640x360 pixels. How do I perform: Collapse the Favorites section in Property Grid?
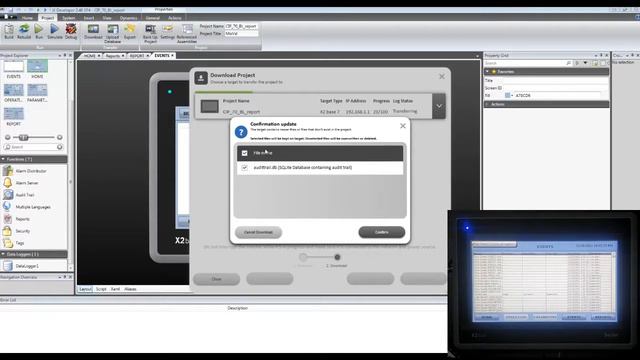tap(487, 71)
